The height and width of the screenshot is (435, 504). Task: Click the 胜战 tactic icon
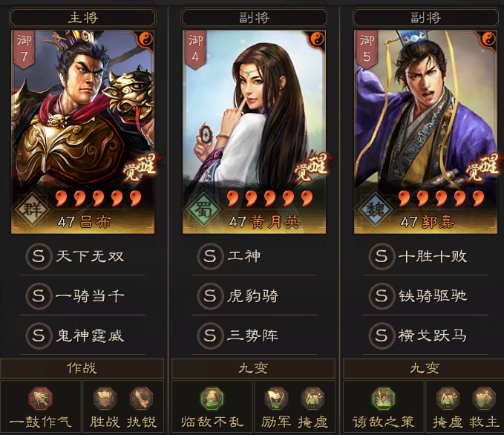(x=105, y=399)
